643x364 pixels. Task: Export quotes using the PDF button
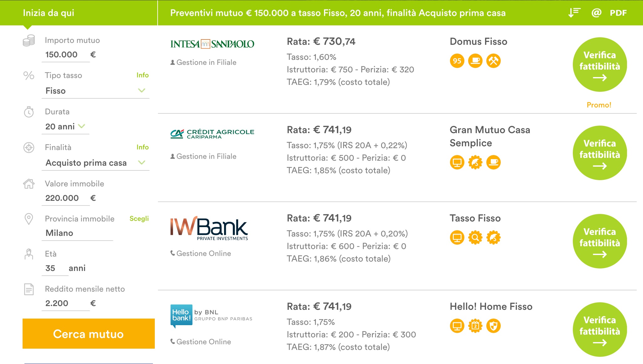pyautogui.click(x=618, y=13)
